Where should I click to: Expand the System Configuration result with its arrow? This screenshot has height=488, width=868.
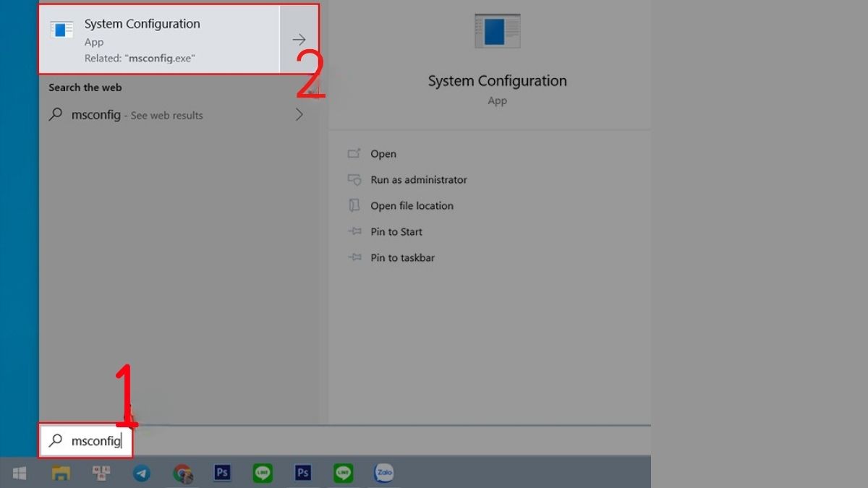tap(299, 40)
